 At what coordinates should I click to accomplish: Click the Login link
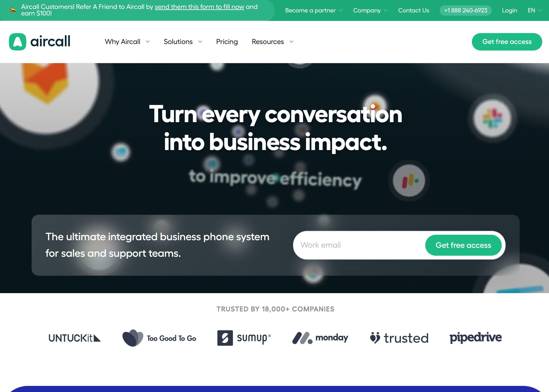510,10
